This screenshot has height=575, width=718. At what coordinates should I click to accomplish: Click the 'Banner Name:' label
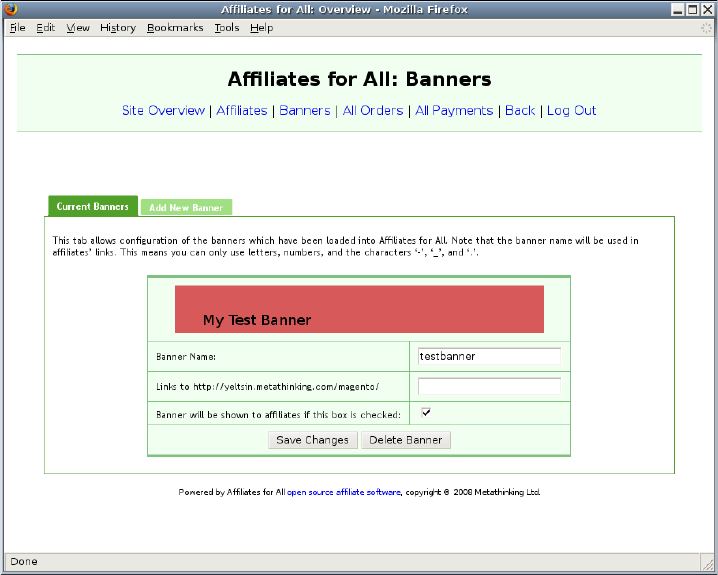pyautogui.click(x=186, y=357)
